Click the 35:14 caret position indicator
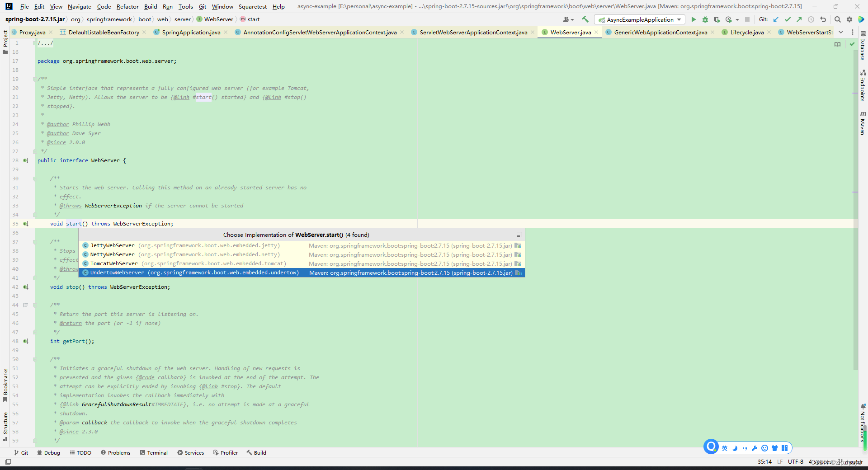This screenshot has height=470, width=868. [x=764, y=461]
